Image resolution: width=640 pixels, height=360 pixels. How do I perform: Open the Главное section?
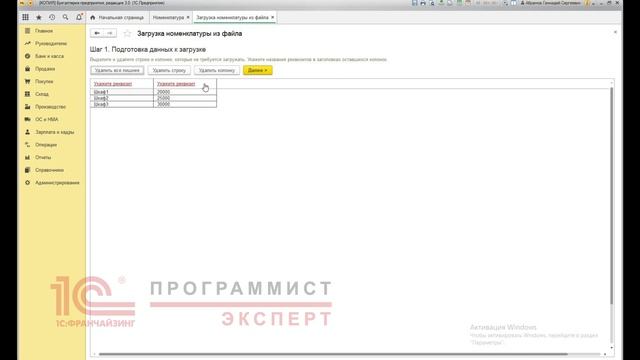click(44, 31)
